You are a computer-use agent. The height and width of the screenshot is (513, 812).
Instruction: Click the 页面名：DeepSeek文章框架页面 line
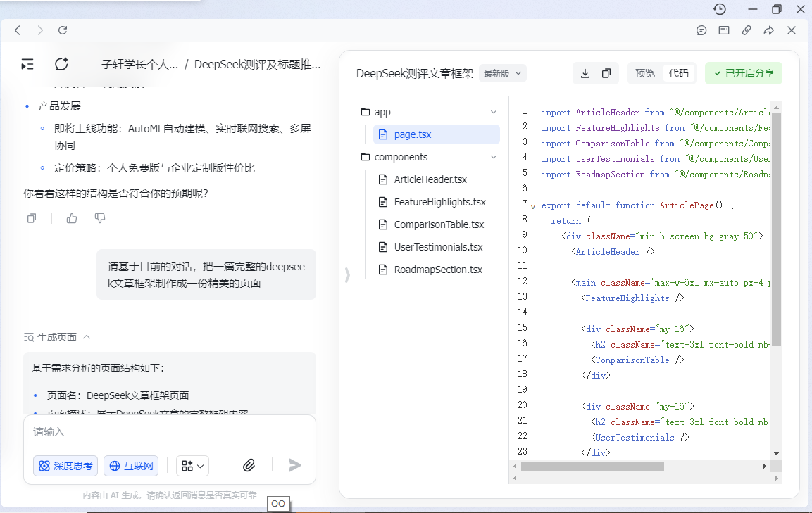(118, 395)
